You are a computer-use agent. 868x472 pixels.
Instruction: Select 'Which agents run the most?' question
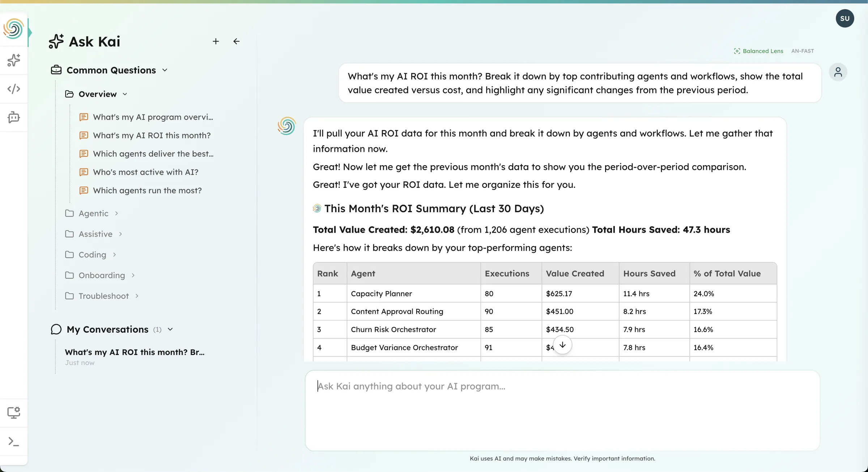(147, 190)
